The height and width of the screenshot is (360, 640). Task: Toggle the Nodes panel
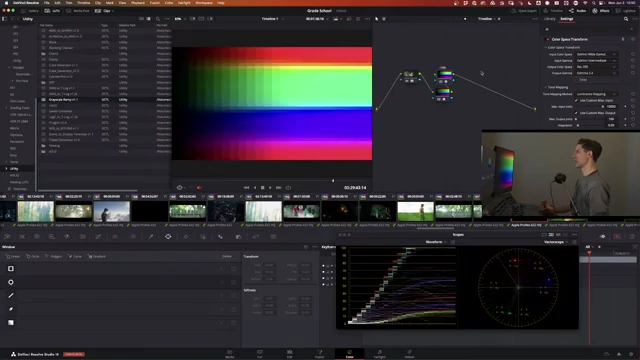tap(578, 11)
